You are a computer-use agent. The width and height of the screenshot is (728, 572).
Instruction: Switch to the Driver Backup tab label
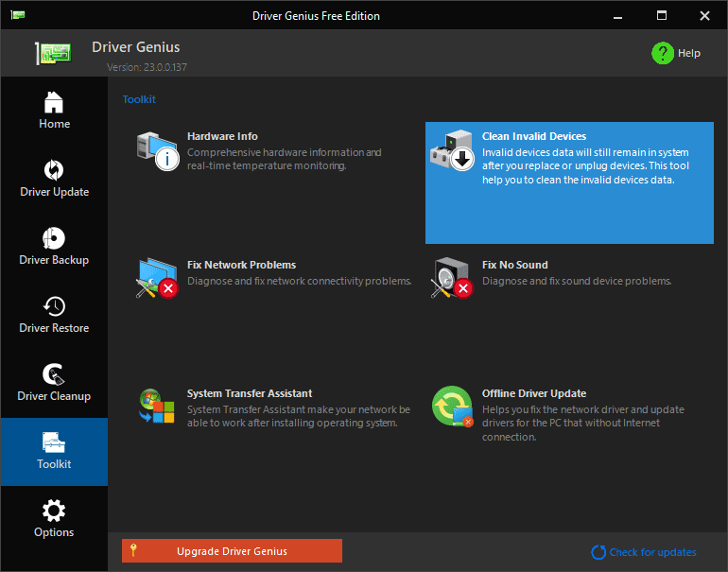(x=54, y=260)
